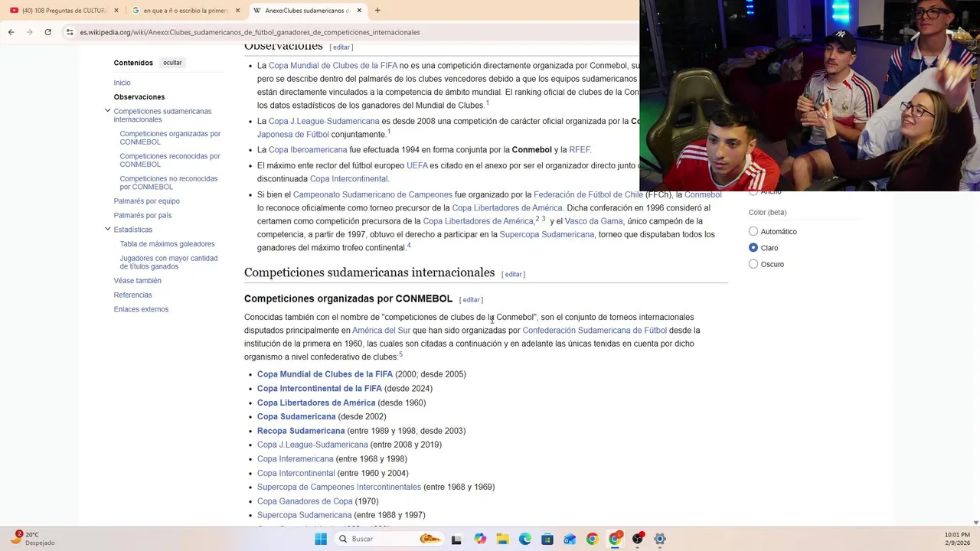Open the Windows Start menu
The image size is (980, 551).
click(321, 539)
